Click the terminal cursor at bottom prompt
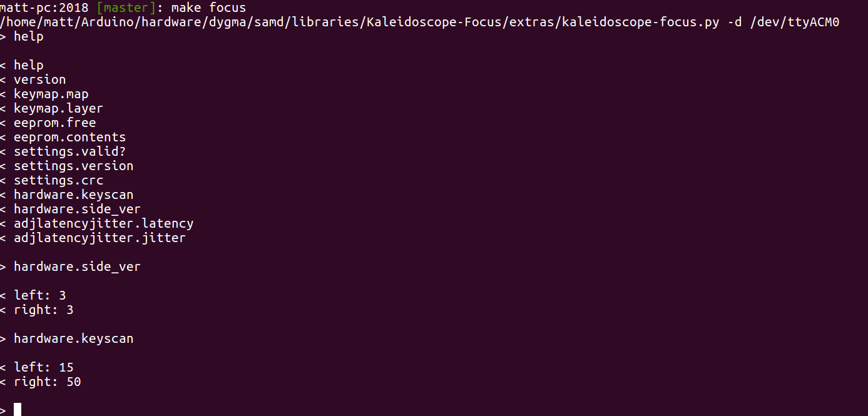Image resolution: width=868 pixels, height=416 pixels. [x=18, y=410]
